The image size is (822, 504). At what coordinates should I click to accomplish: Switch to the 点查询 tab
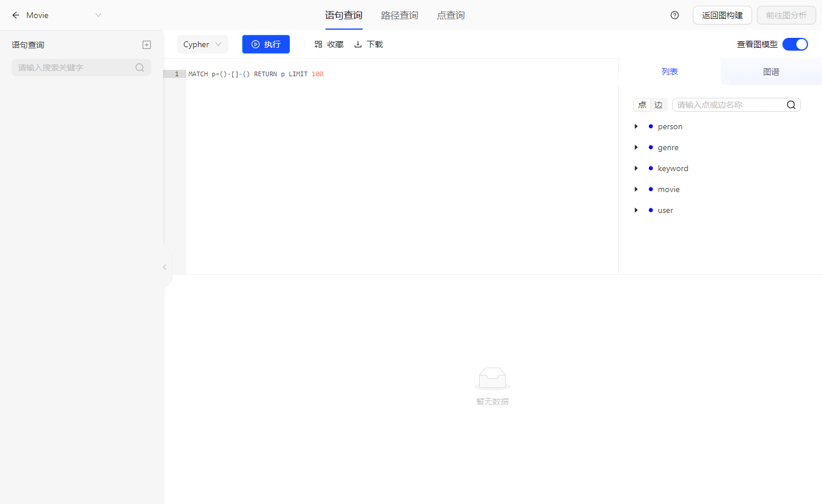[451, 15]
